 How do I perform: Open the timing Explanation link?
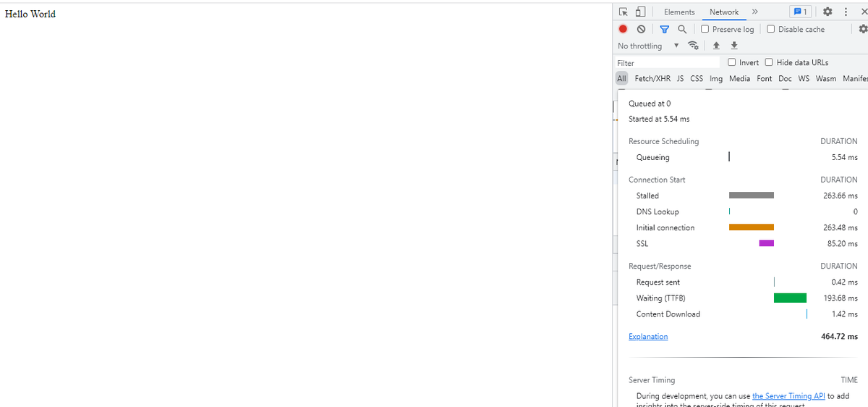[x=648, y=337]
